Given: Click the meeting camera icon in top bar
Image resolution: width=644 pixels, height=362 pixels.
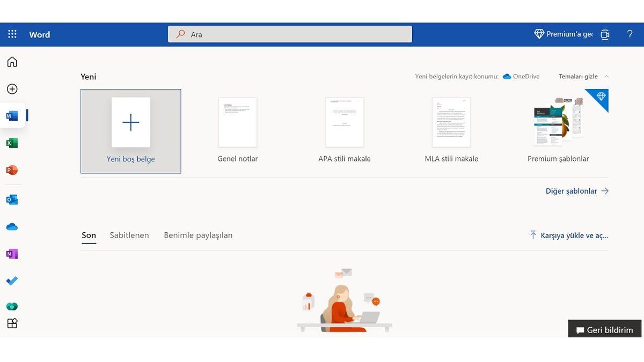Looking at the screenshot, I should (605, 34).
